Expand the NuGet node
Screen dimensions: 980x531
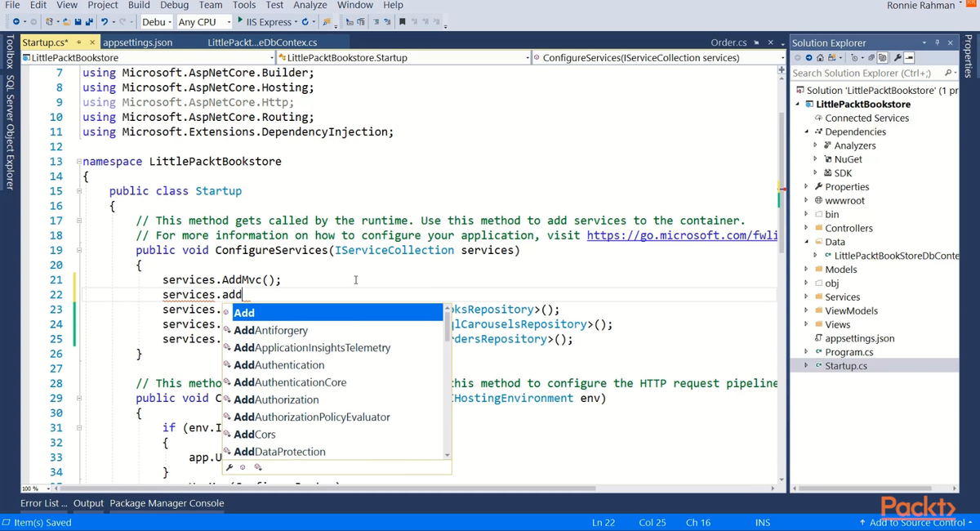815,159
